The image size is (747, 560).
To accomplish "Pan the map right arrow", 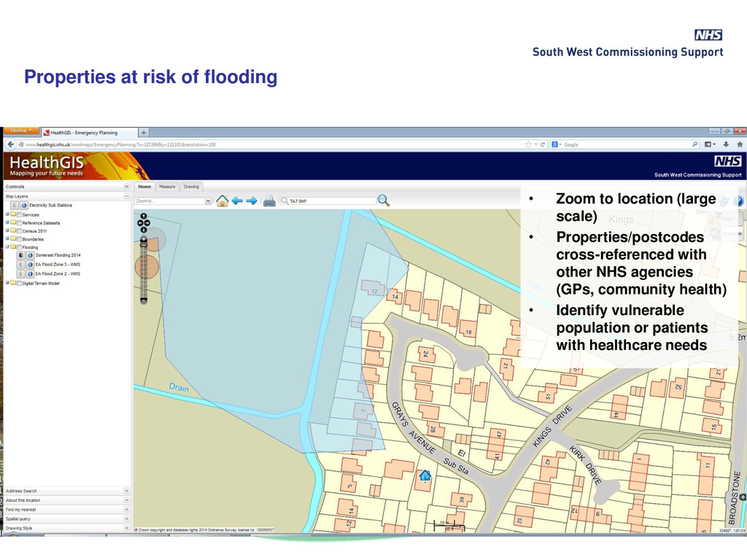I will (147, 223).
